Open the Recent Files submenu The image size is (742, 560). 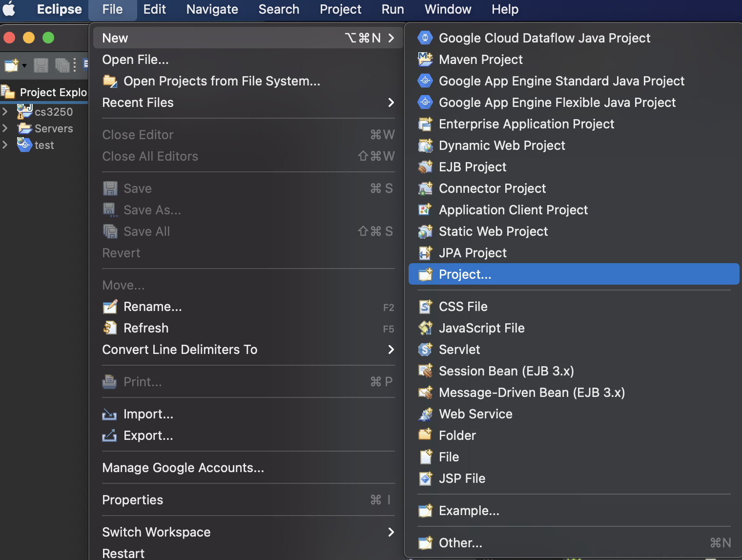[x=248, y=103]
